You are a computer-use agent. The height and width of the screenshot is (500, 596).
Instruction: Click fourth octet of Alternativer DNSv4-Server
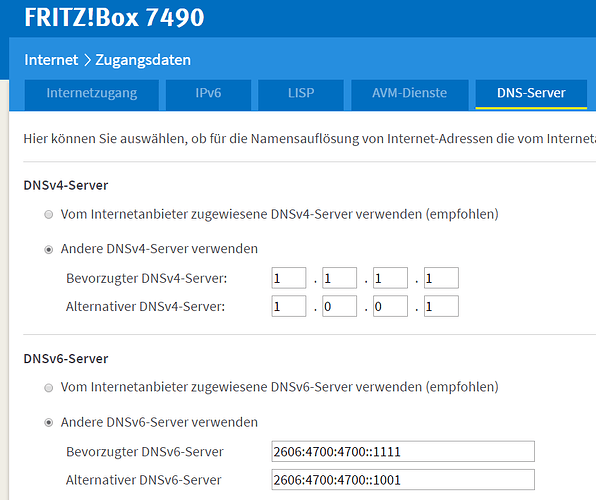point(441,306)
